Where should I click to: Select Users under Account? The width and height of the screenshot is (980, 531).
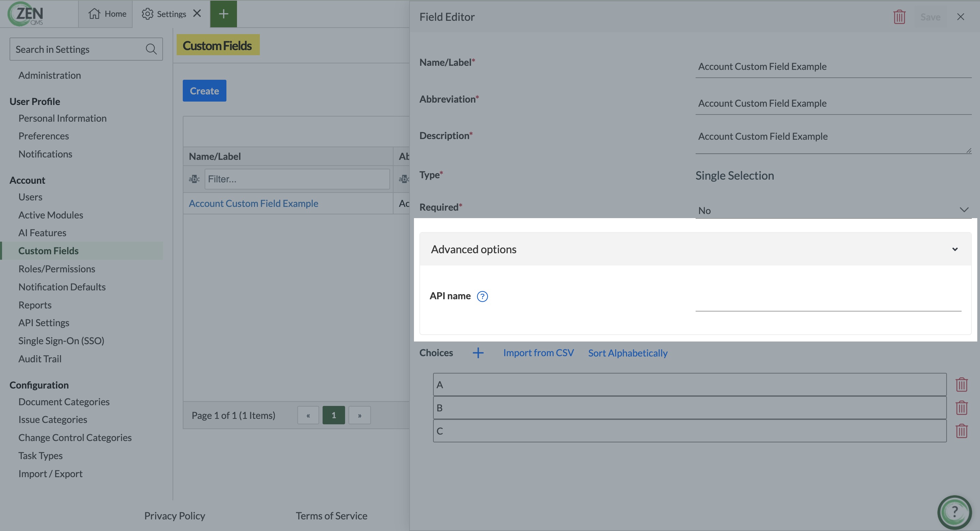pos(30,197)
